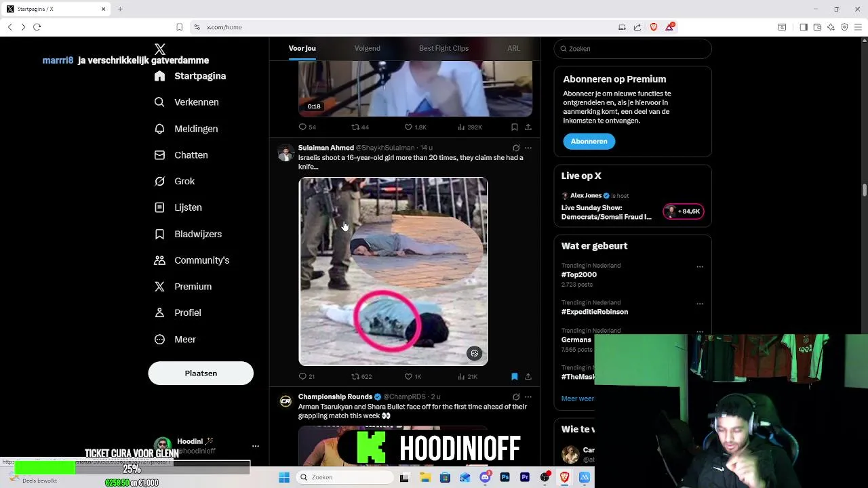Click the Plaatsen post button
The height and width of the screenshot is (488, 868).
[201, 373]
